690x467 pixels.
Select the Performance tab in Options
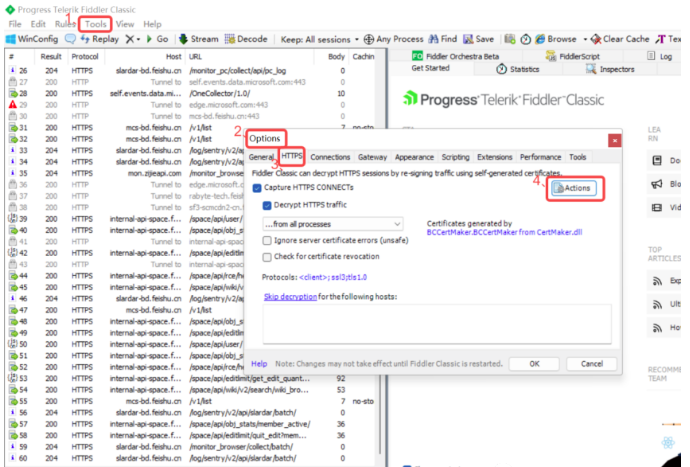[540, 157]
